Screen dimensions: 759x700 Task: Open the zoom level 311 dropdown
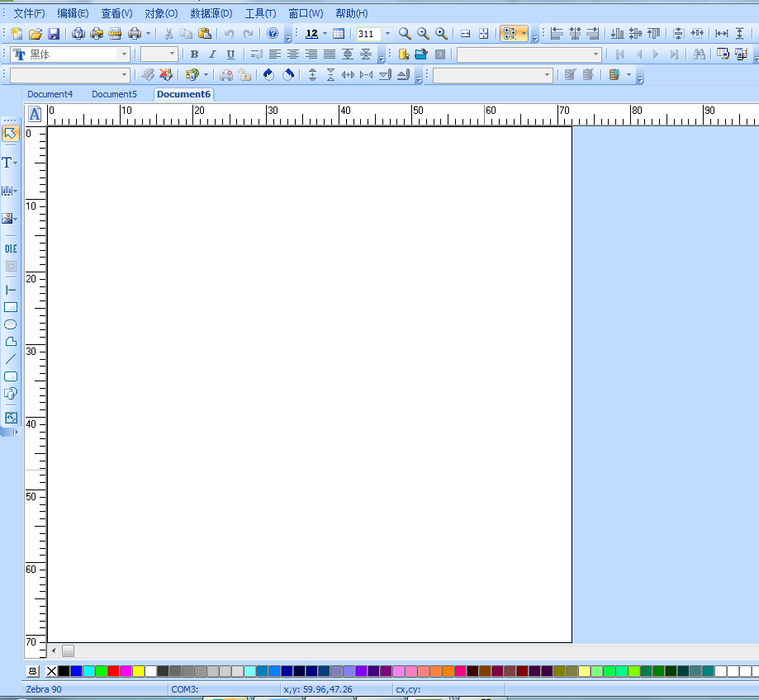(x=387, y=33)
